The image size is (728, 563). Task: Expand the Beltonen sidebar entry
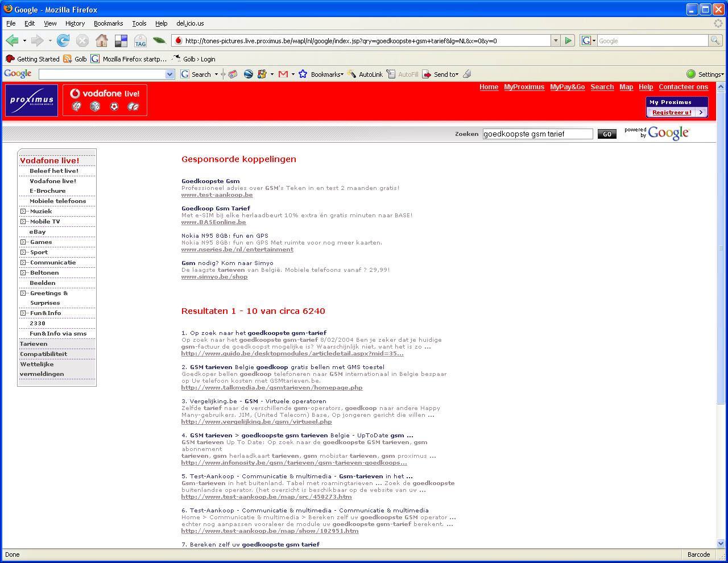pos(23,272)
